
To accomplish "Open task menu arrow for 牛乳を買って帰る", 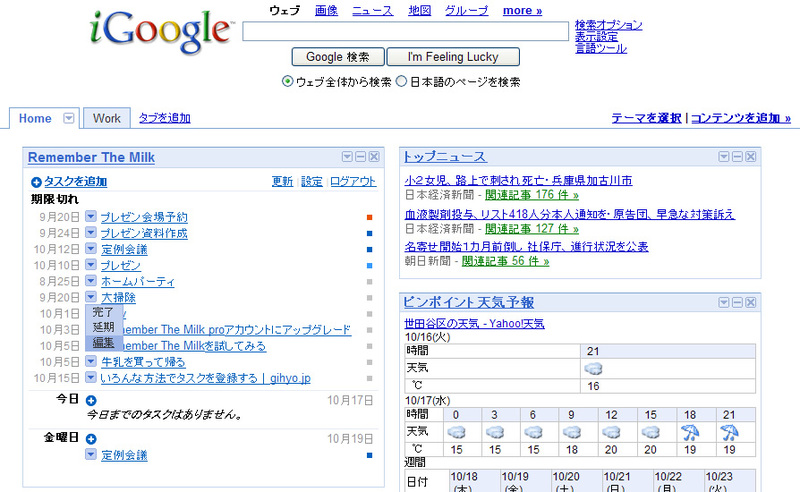I will pos(91,361).
